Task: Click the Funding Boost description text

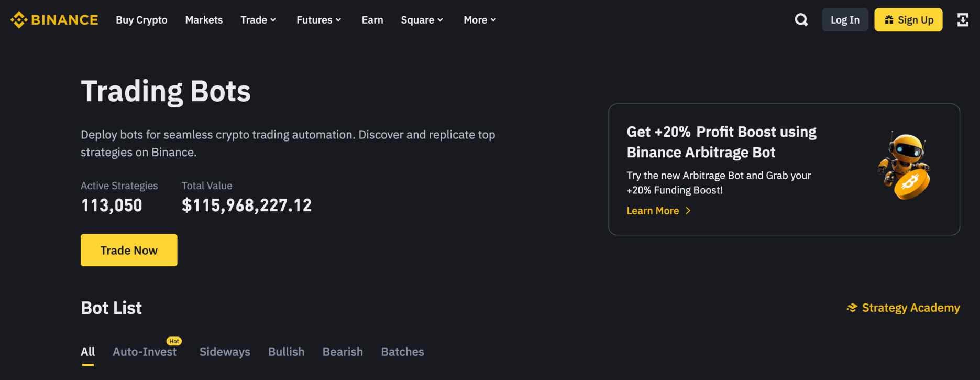Action: pyautogui.click(x=719, y=183)
